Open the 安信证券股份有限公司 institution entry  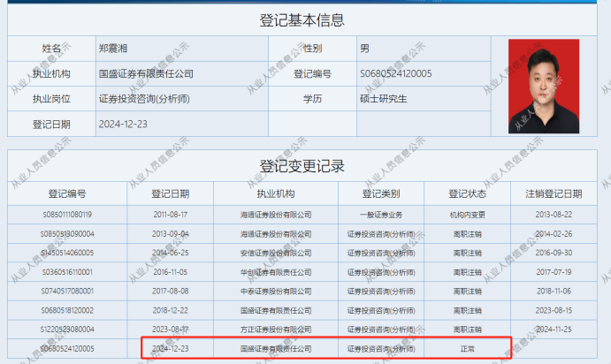tap(276, 253)
